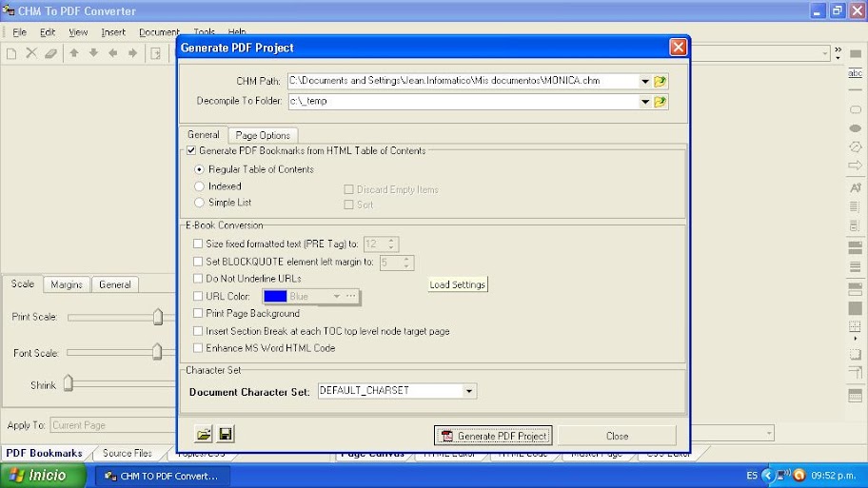Click the left arrow toolbar icon
Screen dimensions: 868x488
pos(113,53)
